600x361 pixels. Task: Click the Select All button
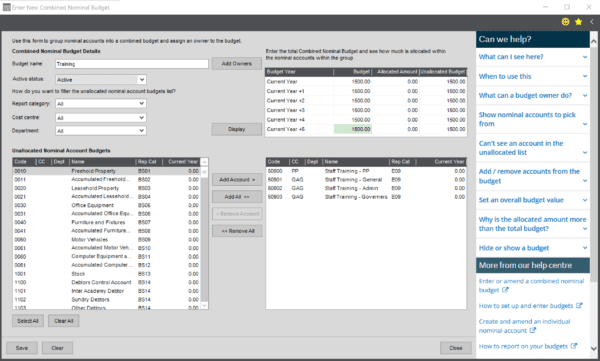pos(28,321)
